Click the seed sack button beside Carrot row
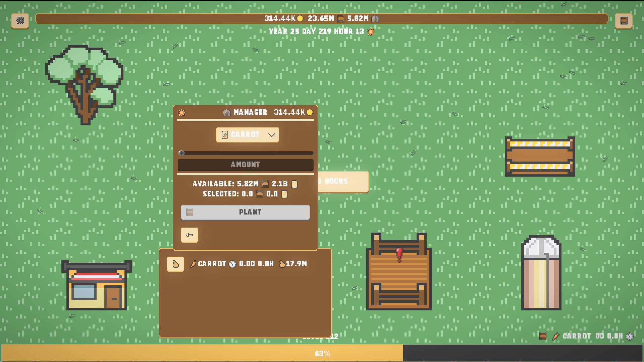 click(175, 264)
